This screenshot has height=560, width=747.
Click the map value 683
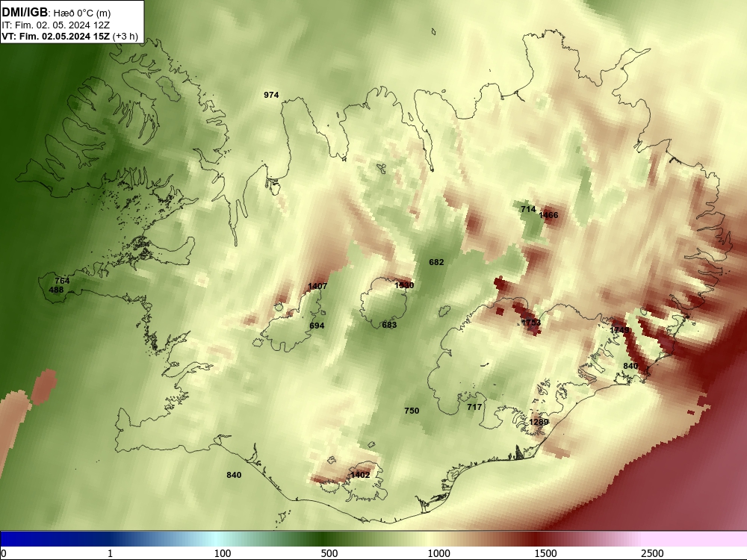pos(389,325)
